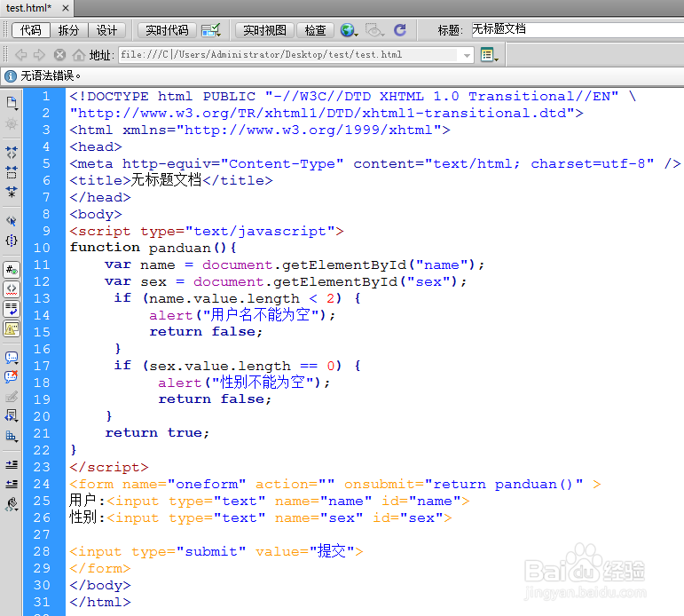The height and width of the screenshot is (616, 684).
Task: Toggle the 实时代码 button
Action: coord(167,30)
